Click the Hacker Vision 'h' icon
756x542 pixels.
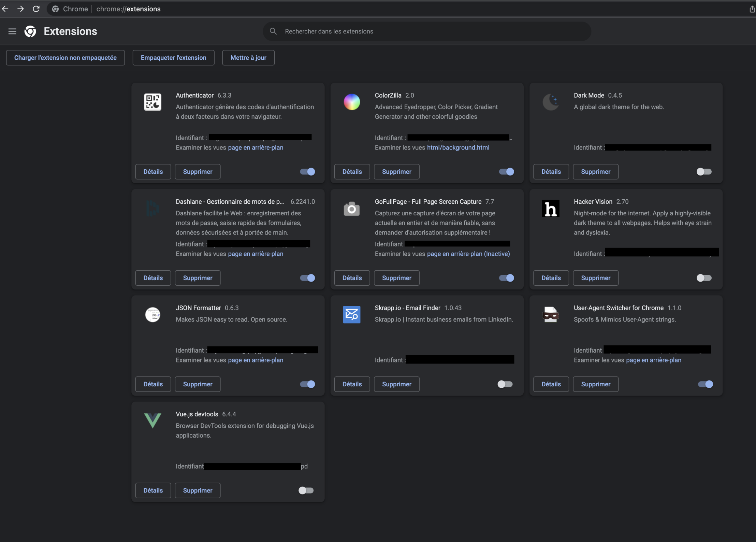551,209
